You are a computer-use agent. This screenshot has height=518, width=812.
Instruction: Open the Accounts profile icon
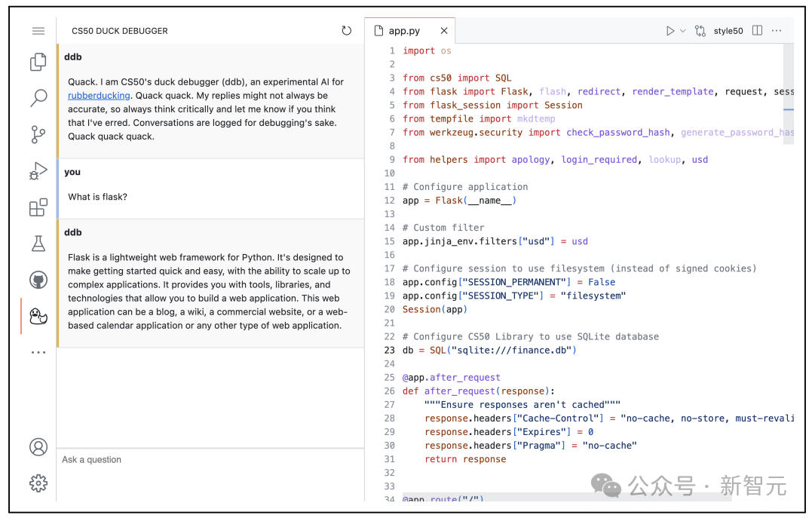coord(38,447)
